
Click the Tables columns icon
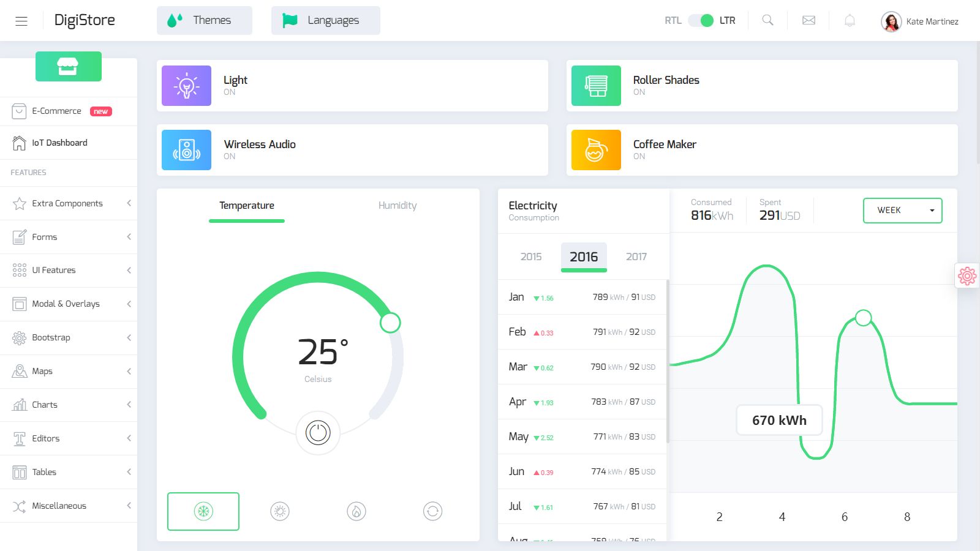click(x=20, y=472)
